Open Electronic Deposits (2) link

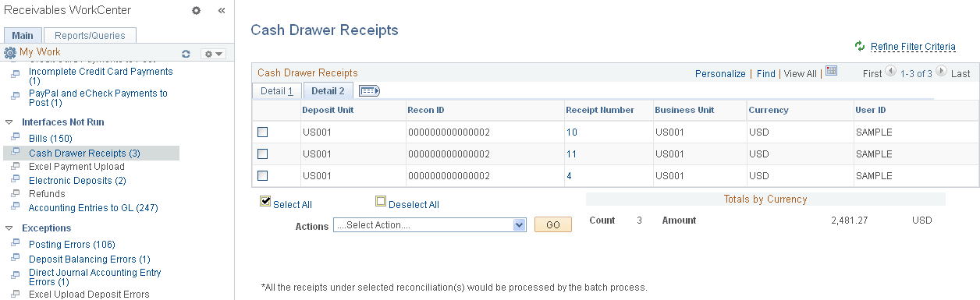77,181
